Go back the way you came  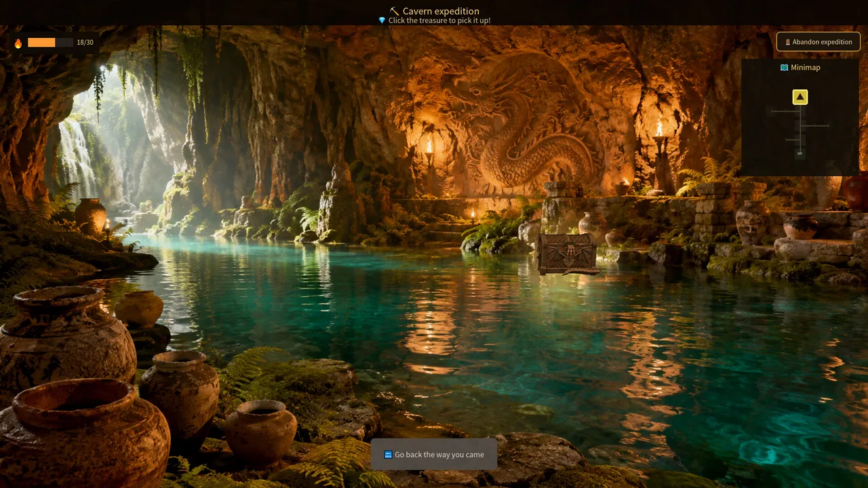(x=434, y=454)
